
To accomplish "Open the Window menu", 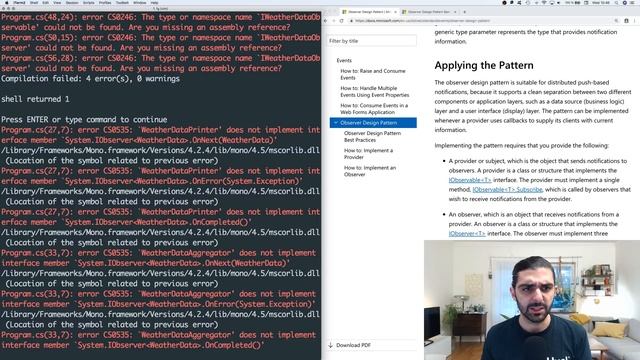I will 140,2.
